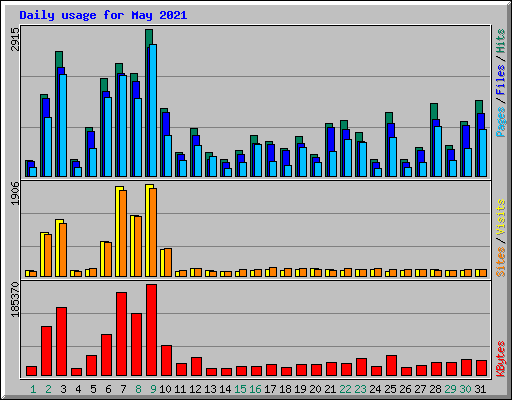
Task: Click day 20 on the x-axis
Action: coord(315,389)
